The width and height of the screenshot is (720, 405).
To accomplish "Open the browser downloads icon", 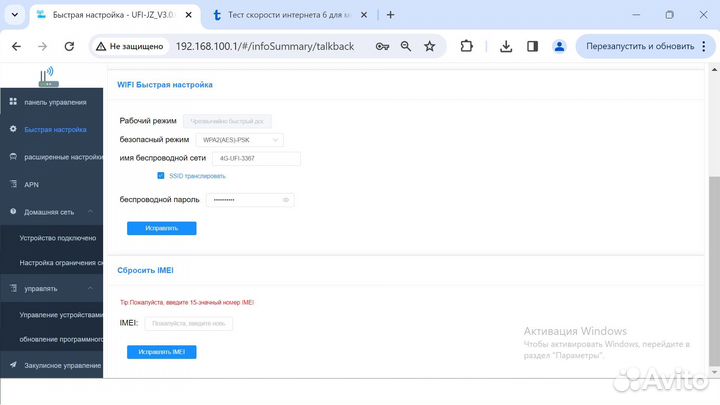I will [506, 46].
